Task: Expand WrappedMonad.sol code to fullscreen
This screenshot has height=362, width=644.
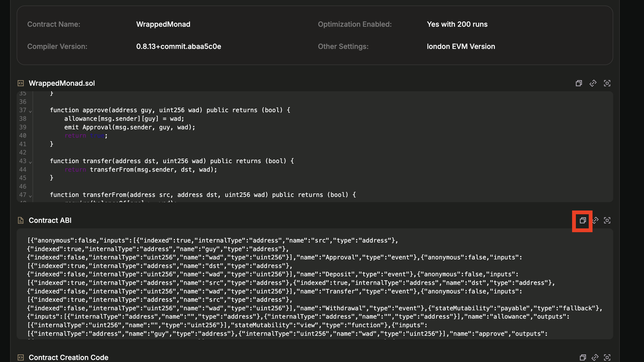Action: [x=607, y=83]
